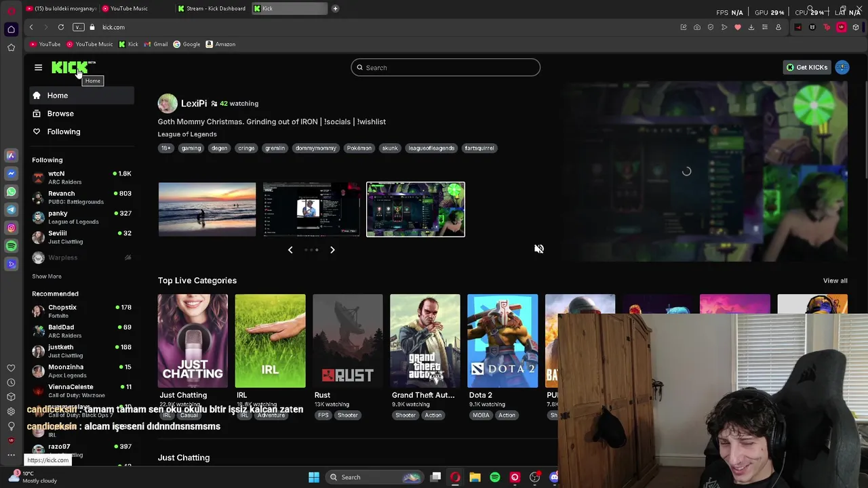Open the Rust category card
868x488 pixels.
pyautogui.click(x=347, y=341)
